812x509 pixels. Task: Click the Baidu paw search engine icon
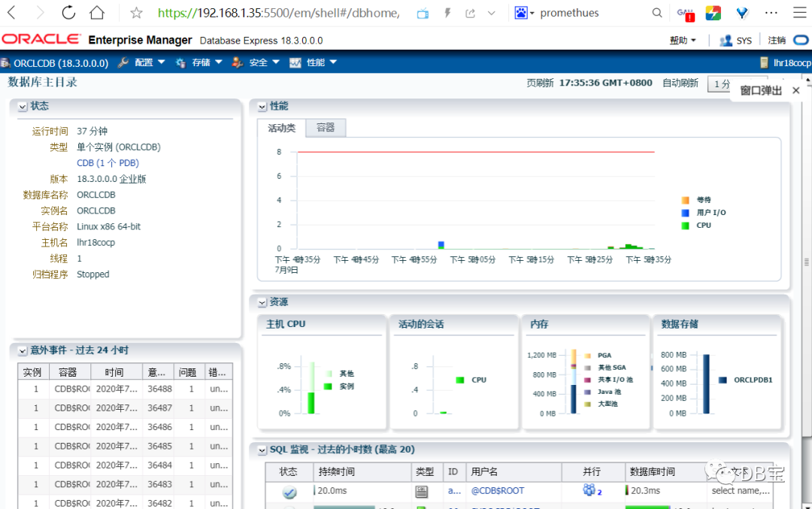520,13
